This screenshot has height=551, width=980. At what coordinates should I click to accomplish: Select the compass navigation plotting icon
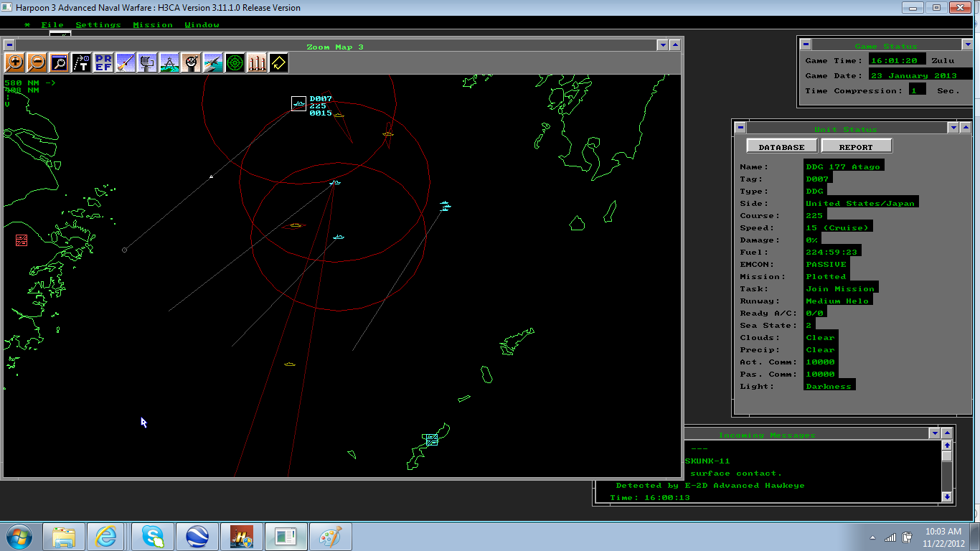169,63
